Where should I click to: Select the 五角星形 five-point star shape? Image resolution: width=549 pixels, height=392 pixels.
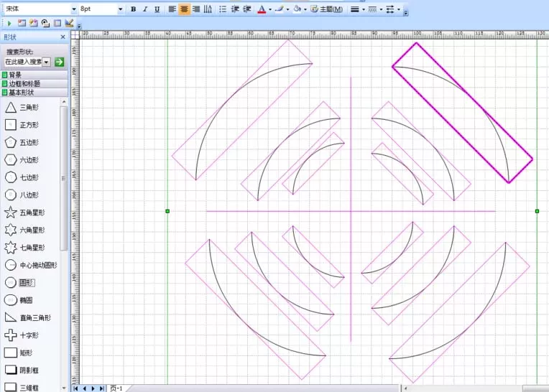(x=24, y=213)
